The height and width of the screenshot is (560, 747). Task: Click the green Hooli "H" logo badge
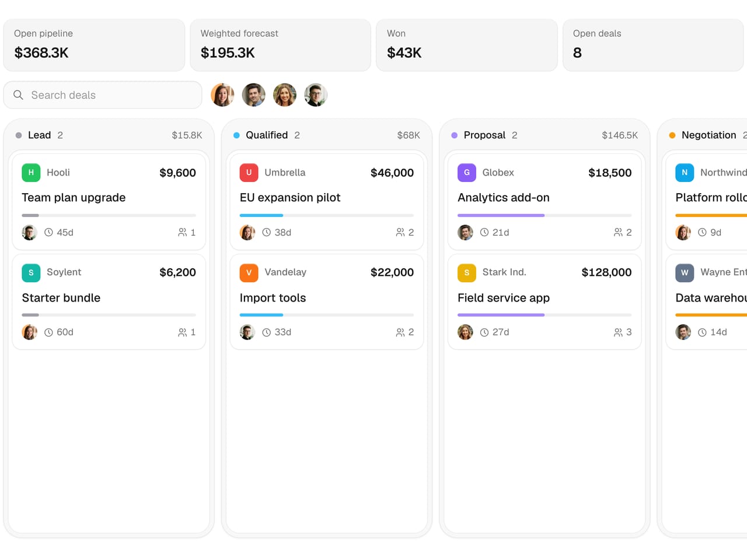31,173
